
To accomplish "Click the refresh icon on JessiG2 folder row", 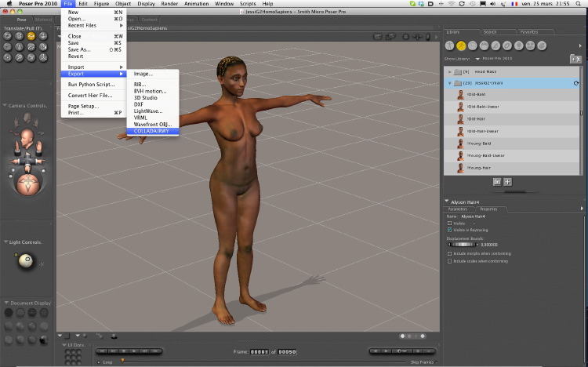I will [576, 83].
